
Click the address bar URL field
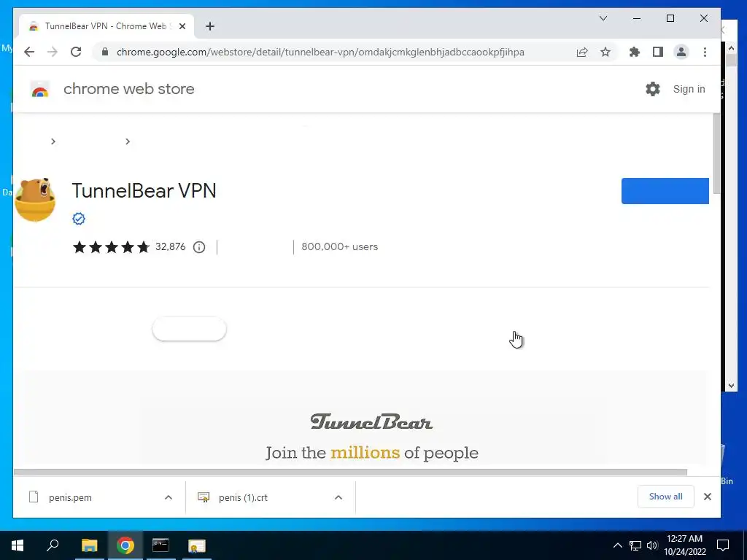[x=320, y=52]
